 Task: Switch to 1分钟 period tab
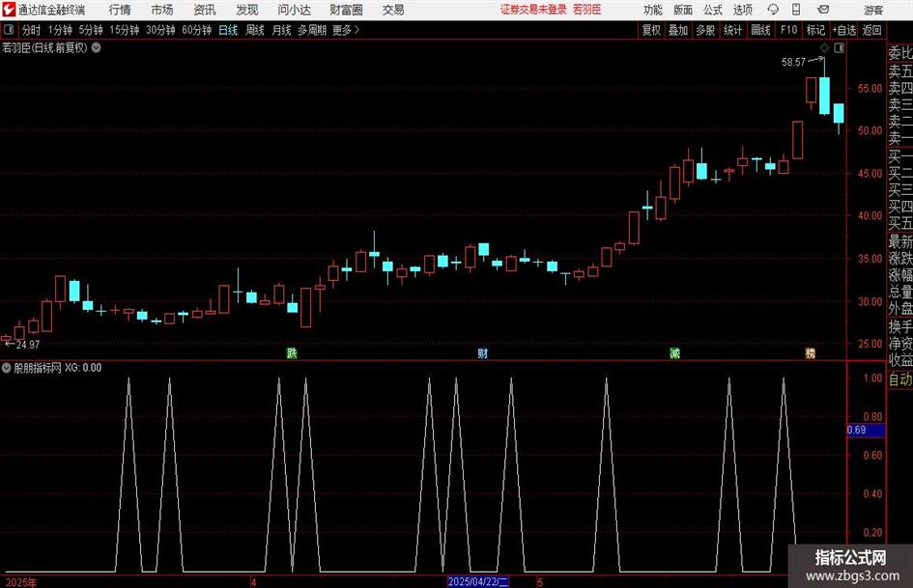point(60,30)
